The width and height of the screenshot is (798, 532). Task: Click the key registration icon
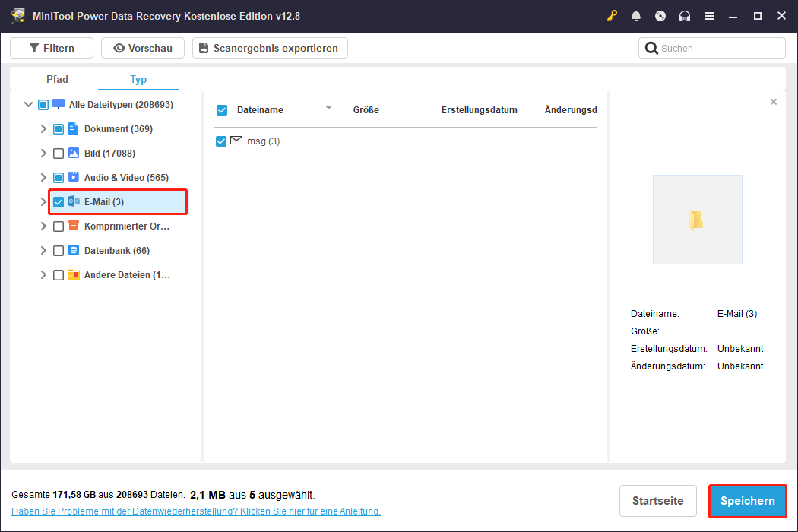pos(612,16)
